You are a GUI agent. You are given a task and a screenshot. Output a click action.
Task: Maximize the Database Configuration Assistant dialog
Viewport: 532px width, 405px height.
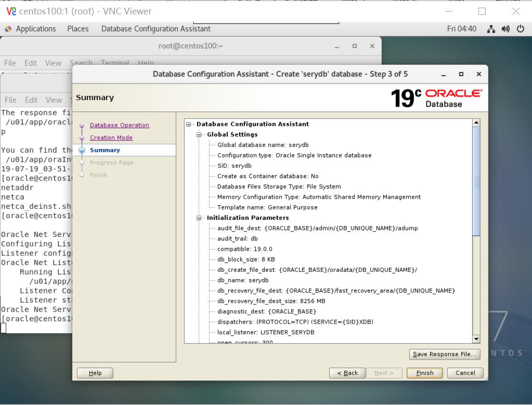click(461, 74)
